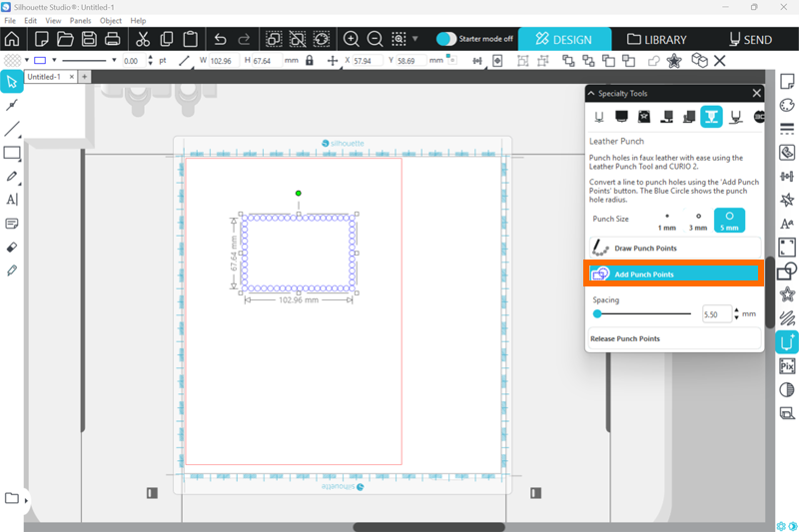Viewport: 799px width, 532px height.
Task: Expand the zoom options dropdown arrow
Action: (415, 40)
